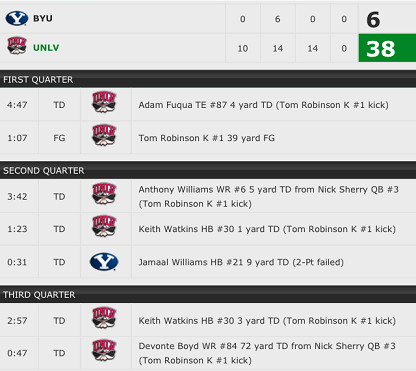The image size is (416, 371).
Task: Open the BYU team name link
Action: (43, 18)
